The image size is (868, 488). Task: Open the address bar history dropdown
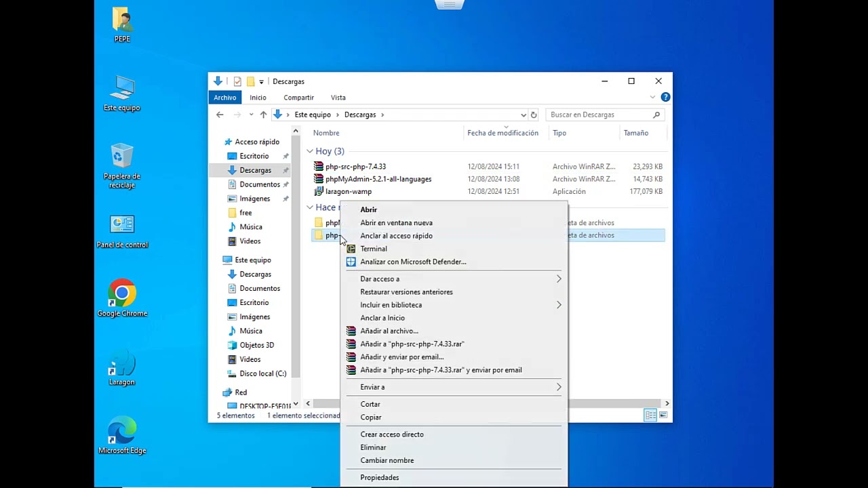click(524, 115)
